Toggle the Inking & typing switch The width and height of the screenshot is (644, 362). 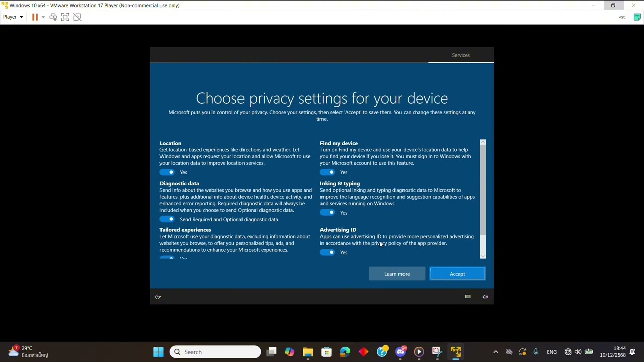(327, 213)
